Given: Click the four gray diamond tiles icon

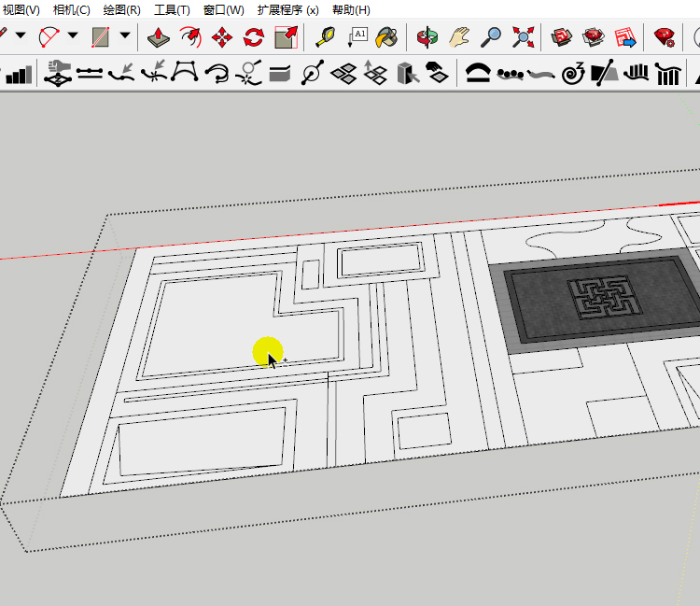Looking at the screenshot, I should (x=343, y=74).
